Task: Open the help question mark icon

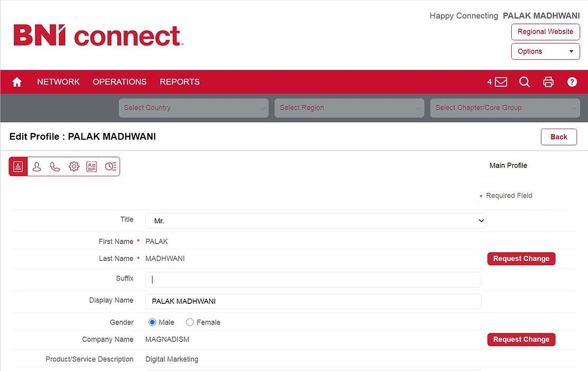Action: coord(572,82)
